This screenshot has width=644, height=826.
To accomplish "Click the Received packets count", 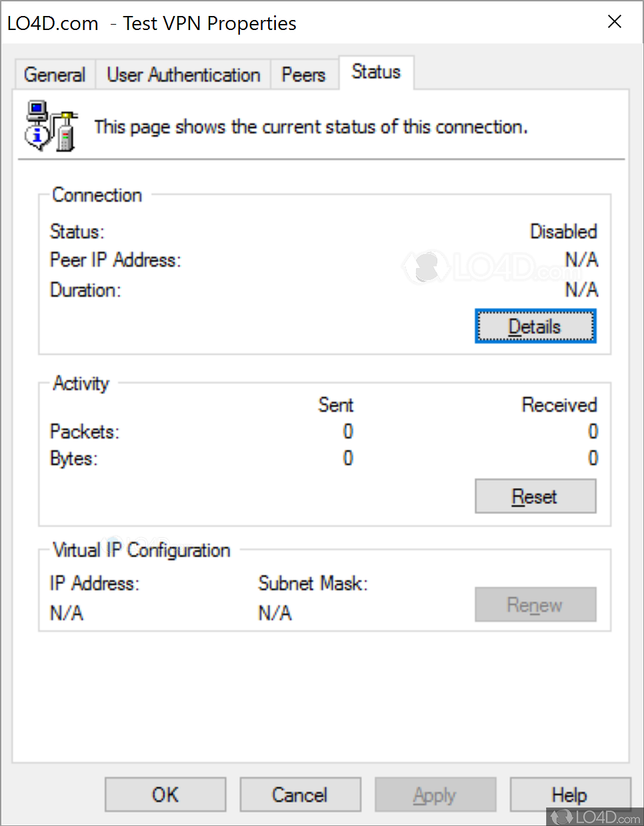I will click(x=593, y=431).
